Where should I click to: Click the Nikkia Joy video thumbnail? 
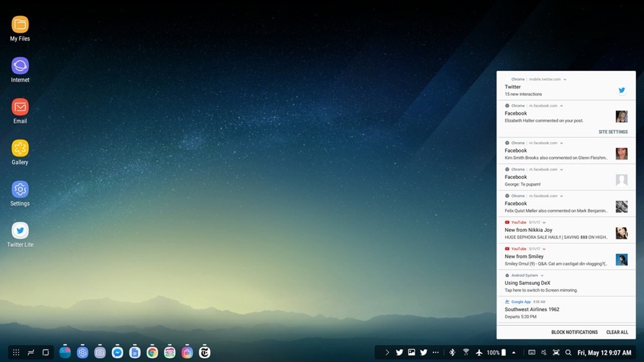pyautogui.click(x=621, y=233)
